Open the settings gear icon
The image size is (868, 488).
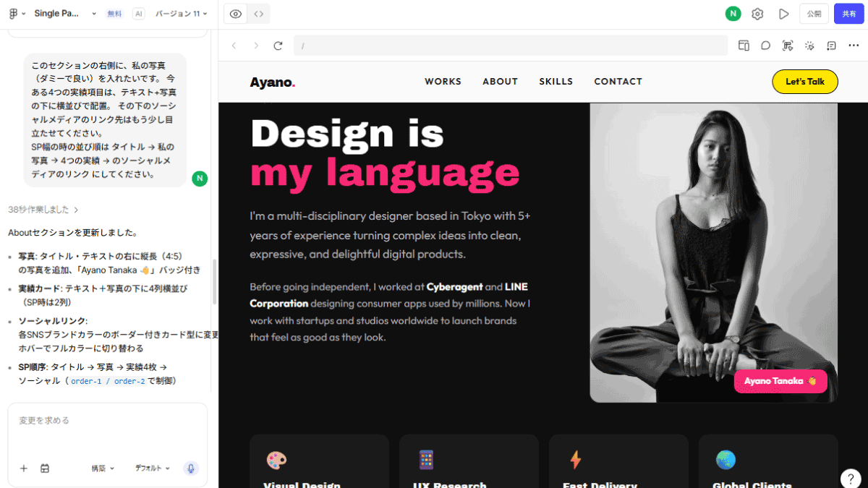click(x=757, y=14)
